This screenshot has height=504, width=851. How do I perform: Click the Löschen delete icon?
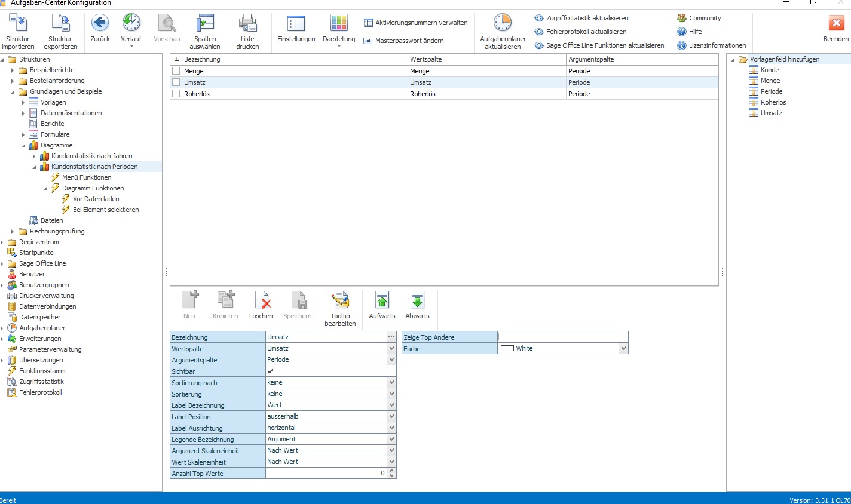point(261,300)
